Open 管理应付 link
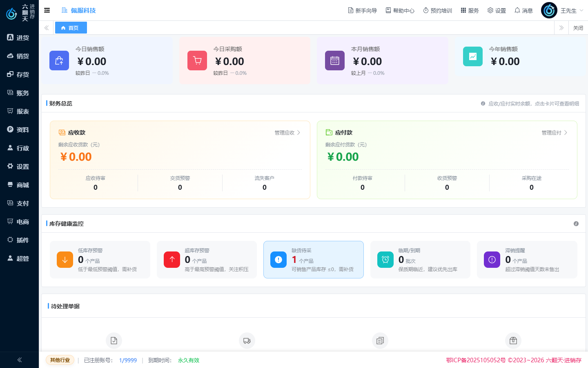Viewport: 588px width, 368px height. (555, 132)
